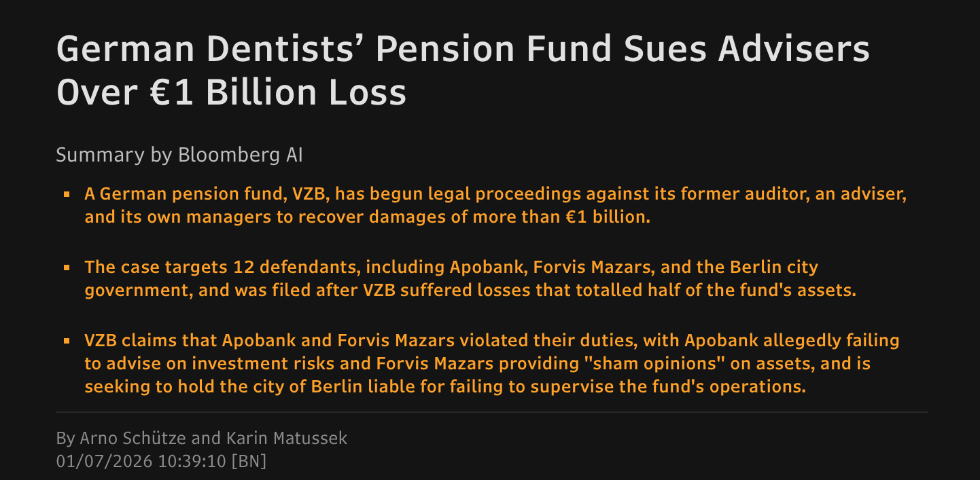
Task: Click the second orange bullet marker
Action: point(67,267)
